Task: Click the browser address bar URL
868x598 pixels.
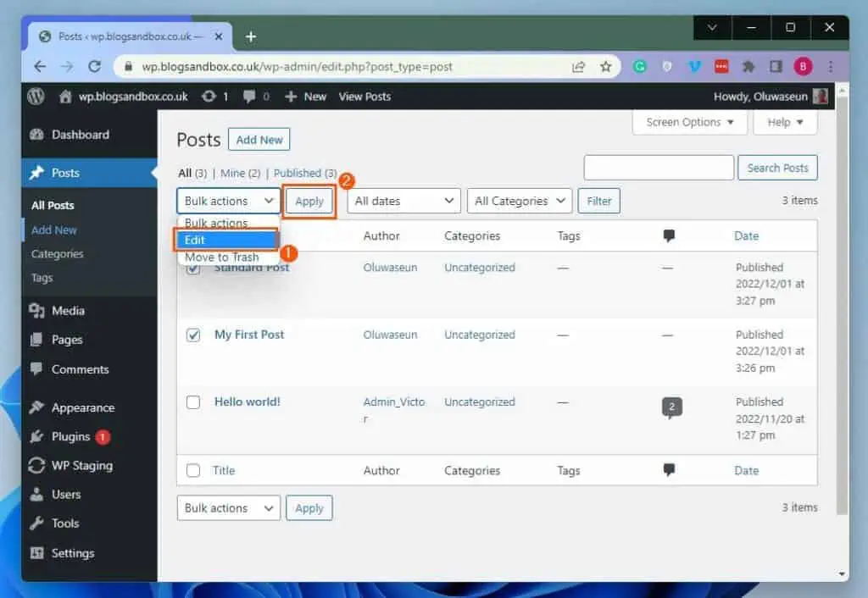Action: click(x=298, y=67)
